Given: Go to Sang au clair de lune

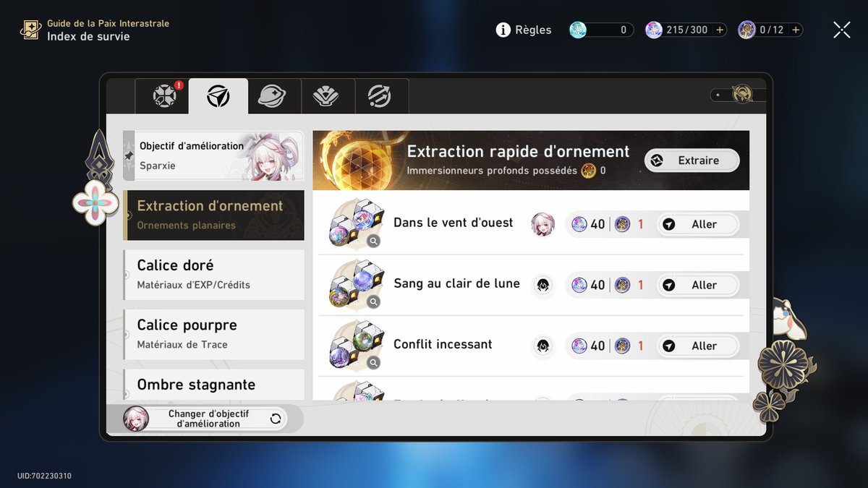Looking at the screenshot, I should tap(698, 285).
